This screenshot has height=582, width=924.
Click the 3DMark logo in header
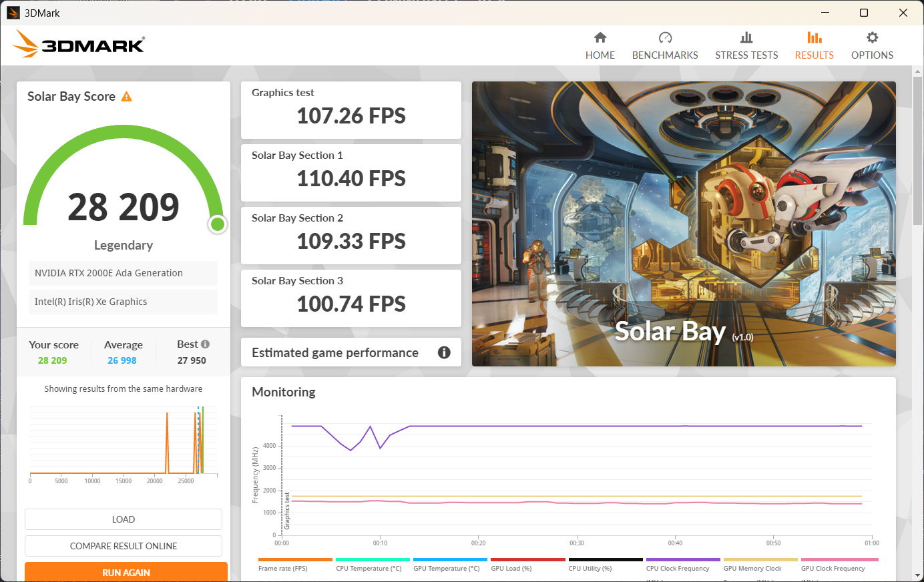tap(79, 44)
